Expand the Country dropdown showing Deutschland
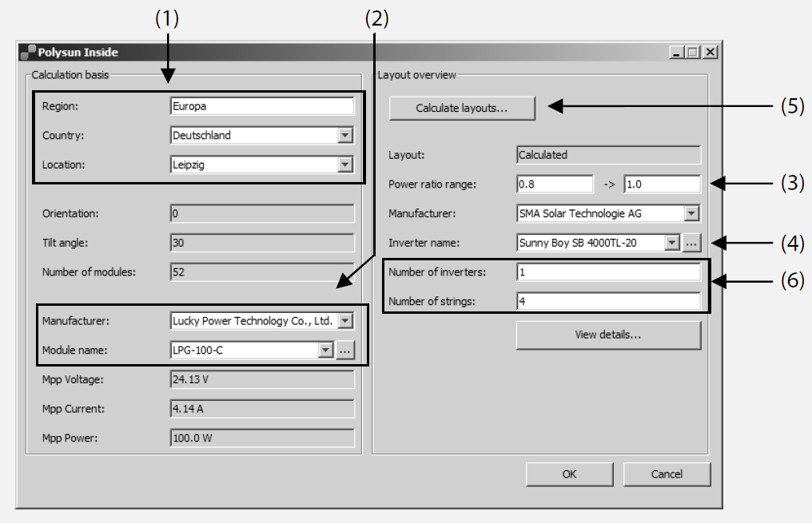The width and height of the screenshot is (812, 523). (x=345, y=136)
